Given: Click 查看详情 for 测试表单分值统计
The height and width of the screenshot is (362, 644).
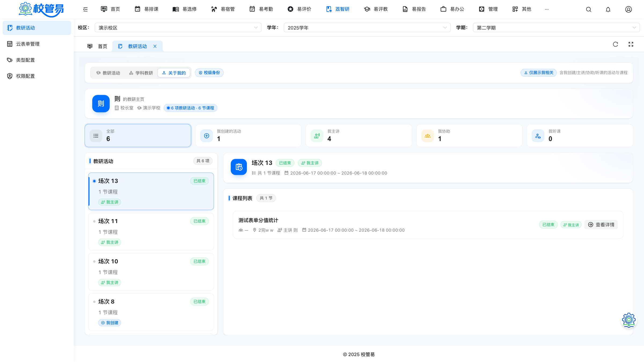Looking at the screenshot, I should [x=601, y=225].
